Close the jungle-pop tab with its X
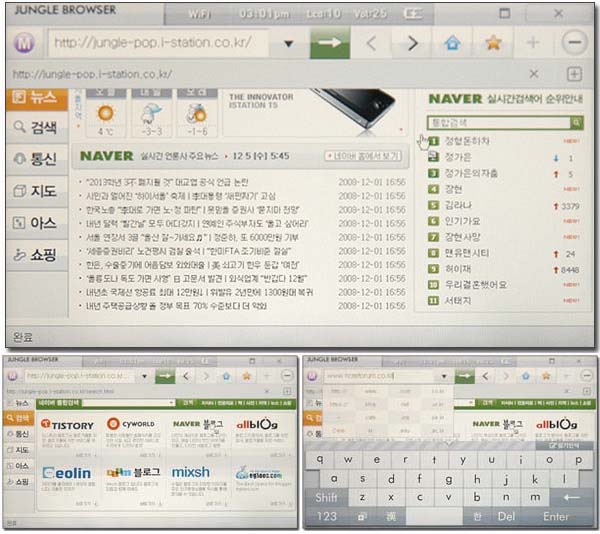 (x=534, y=74)
